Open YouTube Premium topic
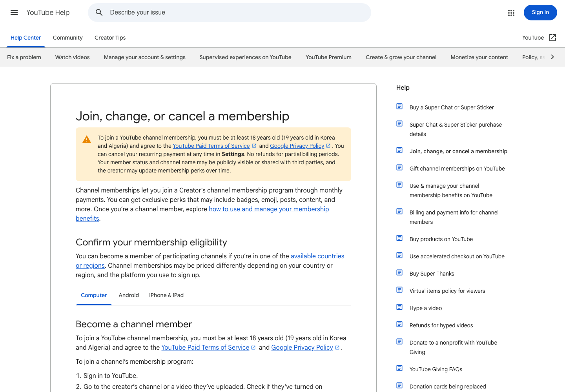This screenshot has width=565, height=392. (329, 57)
